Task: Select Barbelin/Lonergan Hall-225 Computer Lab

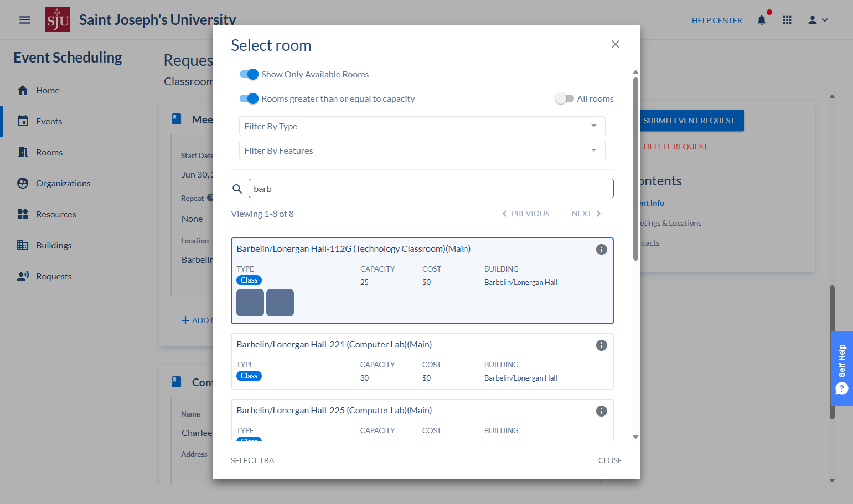Action: pos(422,420)
